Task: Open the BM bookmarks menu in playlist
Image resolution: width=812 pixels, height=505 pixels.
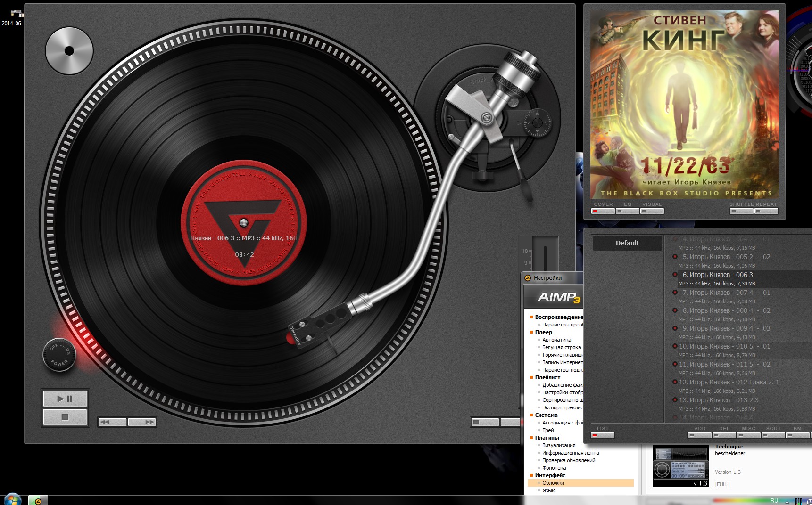Action: [x=798, y=435]
